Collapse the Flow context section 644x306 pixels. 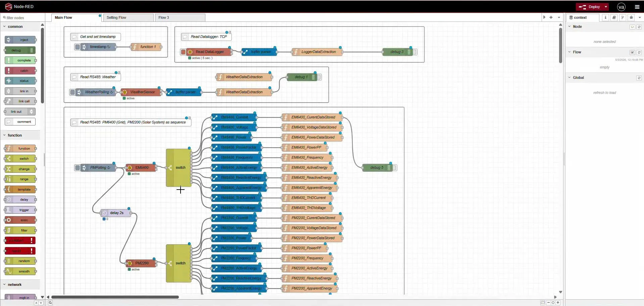(569, 52)
